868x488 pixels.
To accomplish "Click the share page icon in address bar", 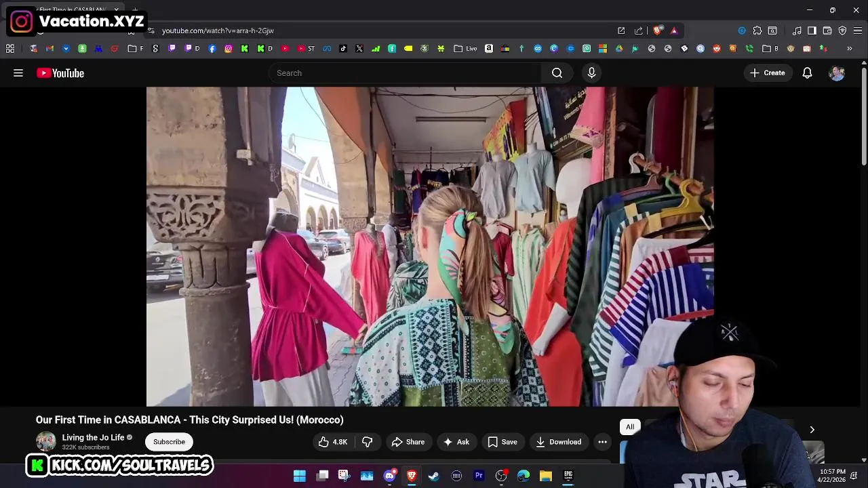I will 638,30.
